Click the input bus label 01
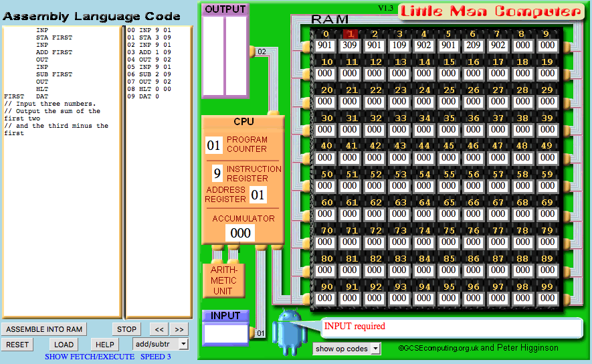 tap(261, 333)
